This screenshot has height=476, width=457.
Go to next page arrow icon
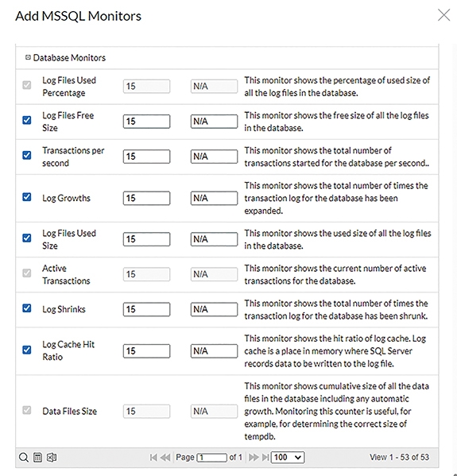tap(254, 457)
